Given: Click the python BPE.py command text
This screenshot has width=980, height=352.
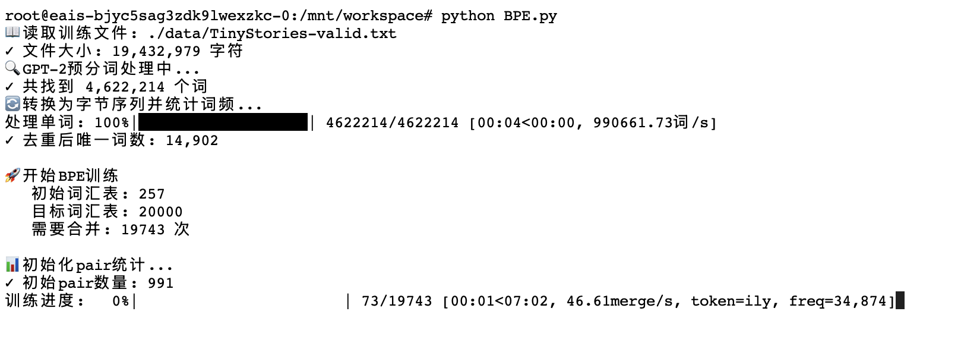Looking at the screenshot, I should coord(499,16).
